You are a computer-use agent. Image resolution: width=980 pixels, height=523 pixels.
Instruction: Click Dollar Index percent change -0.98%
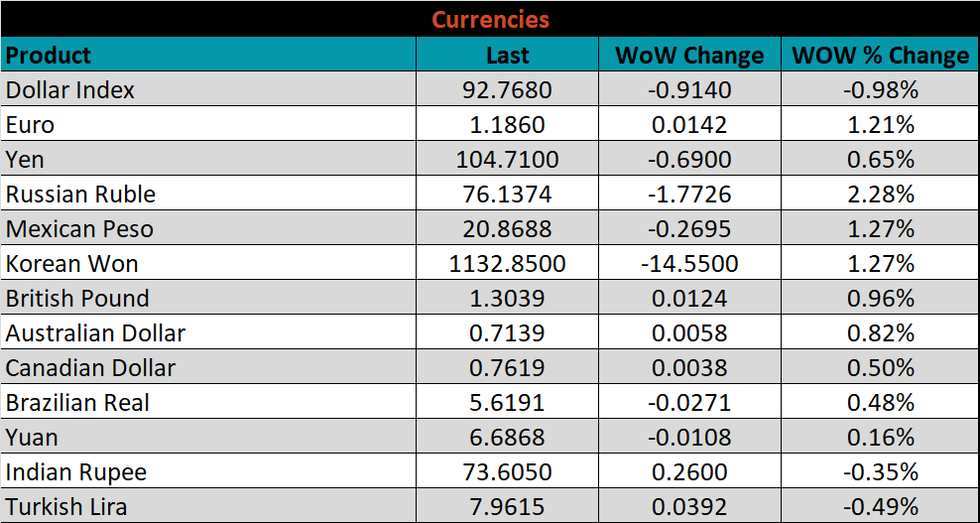coord(880,90)
